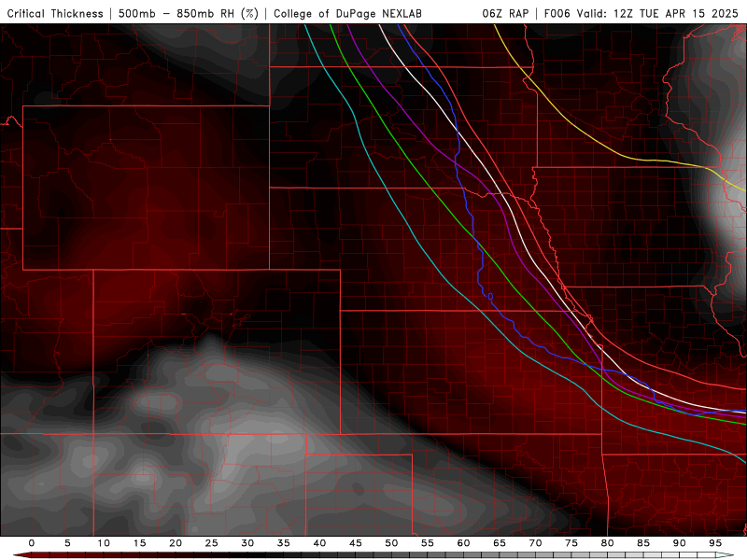Click the 0 label on the color scale
The width and height of the screenshot is (747, 560).
click(32, 543)
